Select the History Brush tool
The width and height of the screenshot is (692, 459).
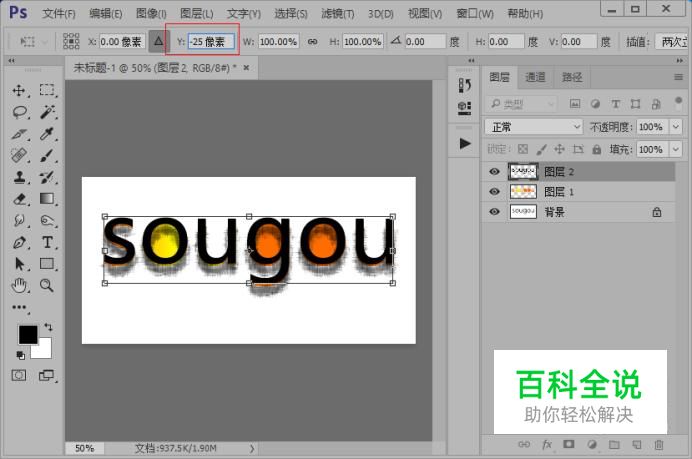pos(47,177)
